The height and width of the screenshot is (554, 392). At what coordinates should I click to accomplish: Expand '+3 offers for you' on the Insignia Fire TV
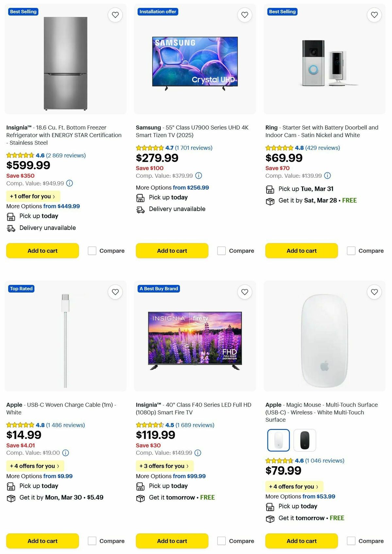164,466
